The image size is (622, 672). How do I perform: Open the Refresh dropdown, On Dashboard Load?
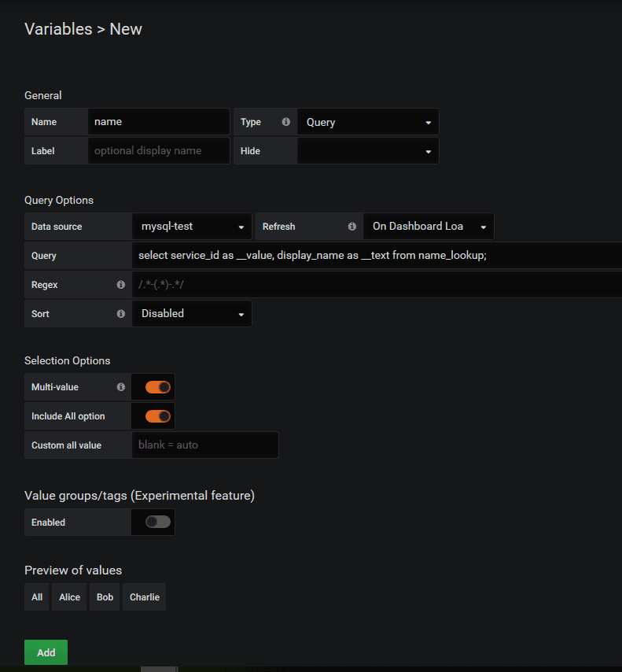pyautogui.click(x=429, y=227)
